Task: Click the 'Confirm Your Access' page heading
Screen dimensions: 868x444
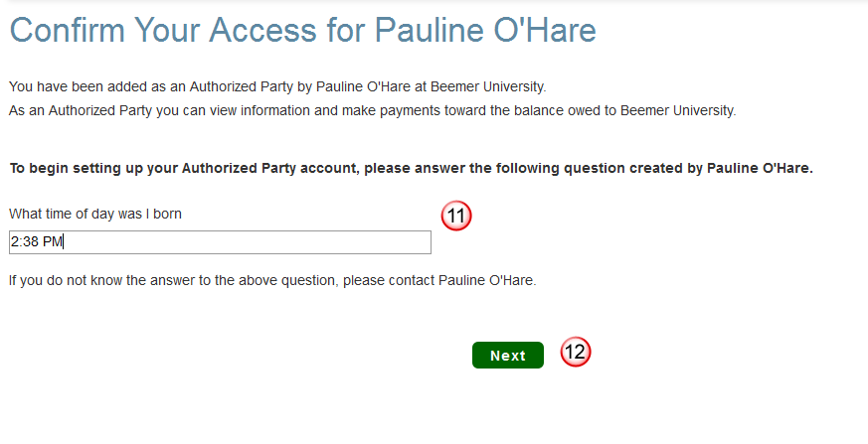Action: coord(301,31)
